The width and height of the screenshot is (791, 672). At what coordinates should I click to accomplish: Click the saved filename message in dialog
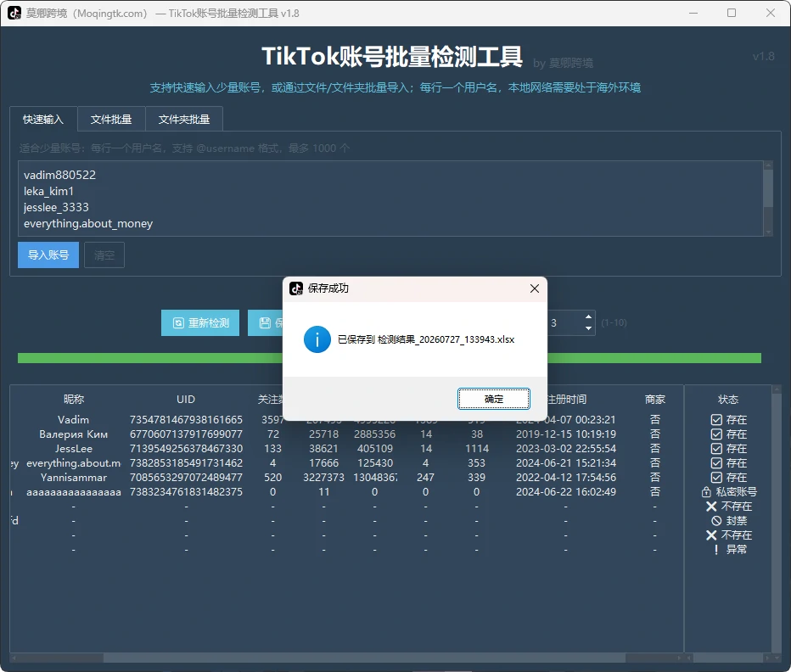coord(426,339)
